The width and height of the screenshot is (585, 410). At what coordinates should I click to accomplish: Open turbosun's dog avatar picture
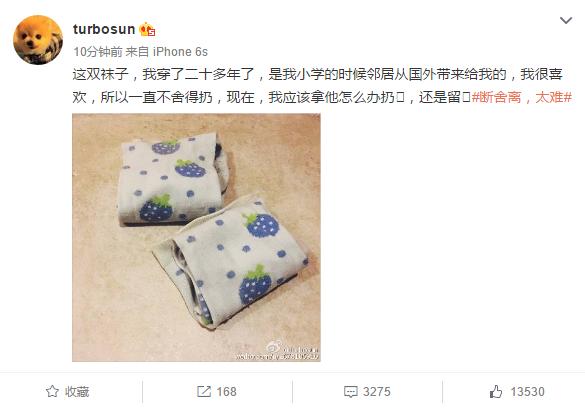point(38,40)
